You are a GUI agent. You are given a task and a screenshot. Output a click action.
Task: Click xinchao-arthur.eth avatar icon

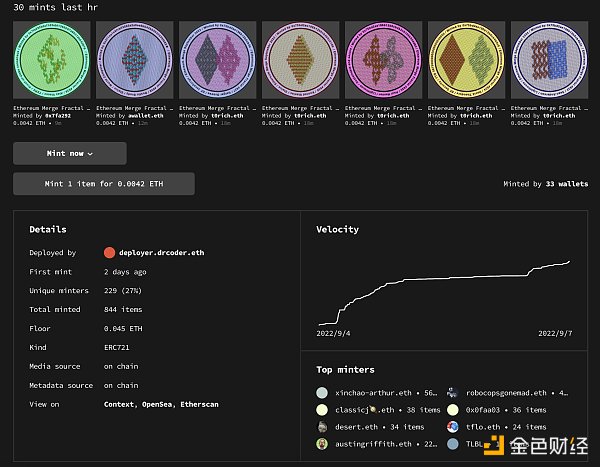tap(322, 393)
